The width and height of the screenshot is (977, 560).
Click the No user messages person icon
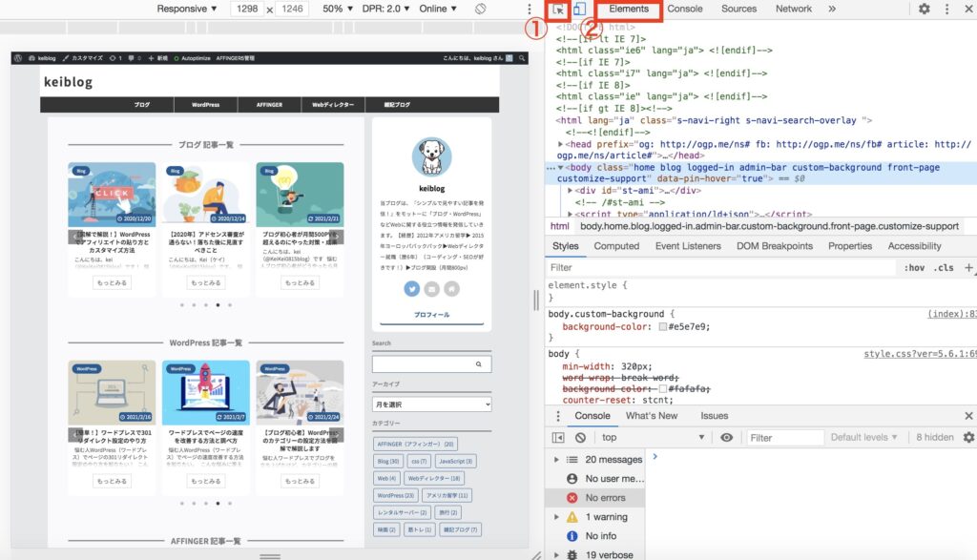(572, 478)
